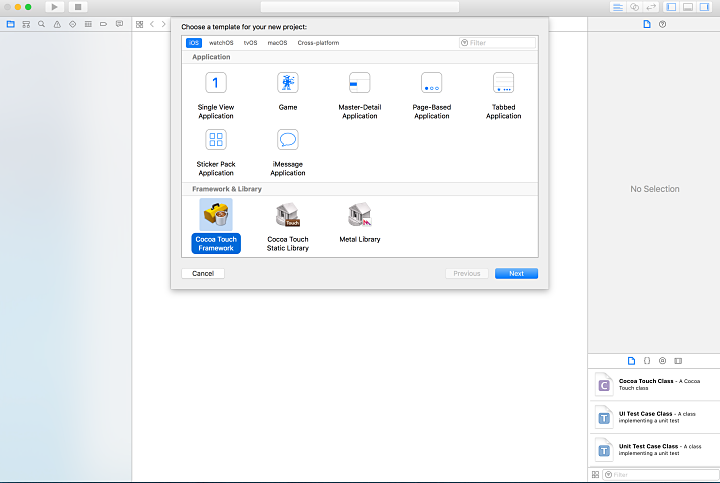Open the Report navigator speech icon

(119, 24)
